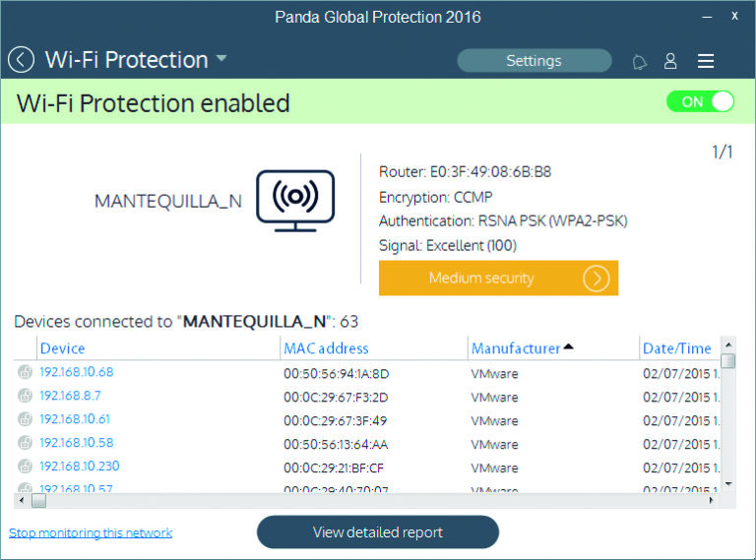Click the Settings button
This screenshot has height=560, width=756.
(534, 61)
